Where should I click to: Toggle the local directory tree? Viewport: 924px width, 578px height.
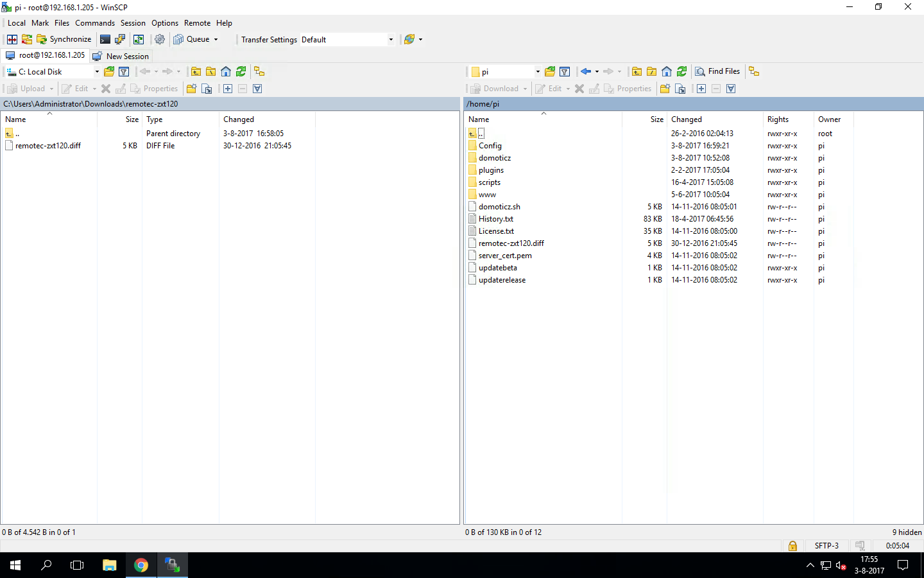[259, 71]
